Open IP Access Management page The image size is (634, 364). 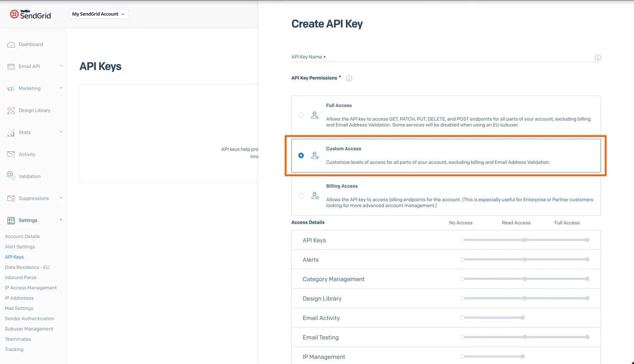coord(31,288)
